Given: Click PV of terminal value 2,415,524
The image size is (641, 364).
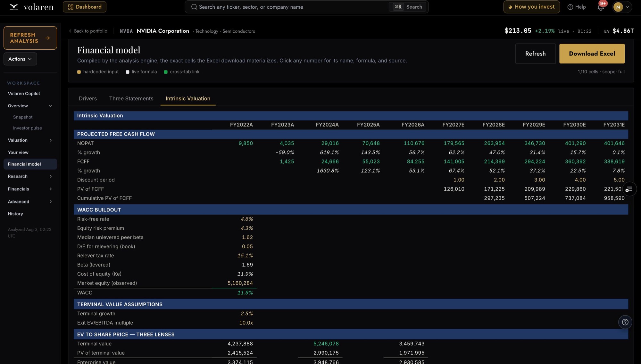Looking at the screenshot, I should [240, 353].
